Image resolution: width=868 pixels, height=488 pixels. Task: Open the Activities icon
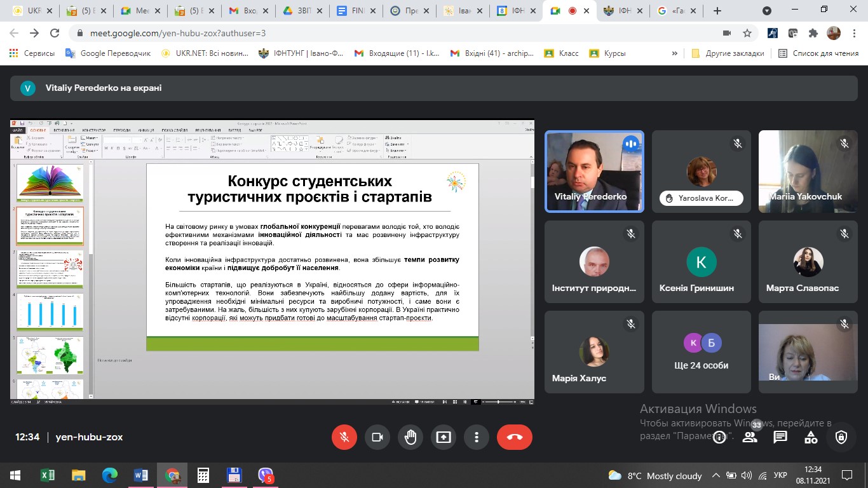[x=811, y=437]
